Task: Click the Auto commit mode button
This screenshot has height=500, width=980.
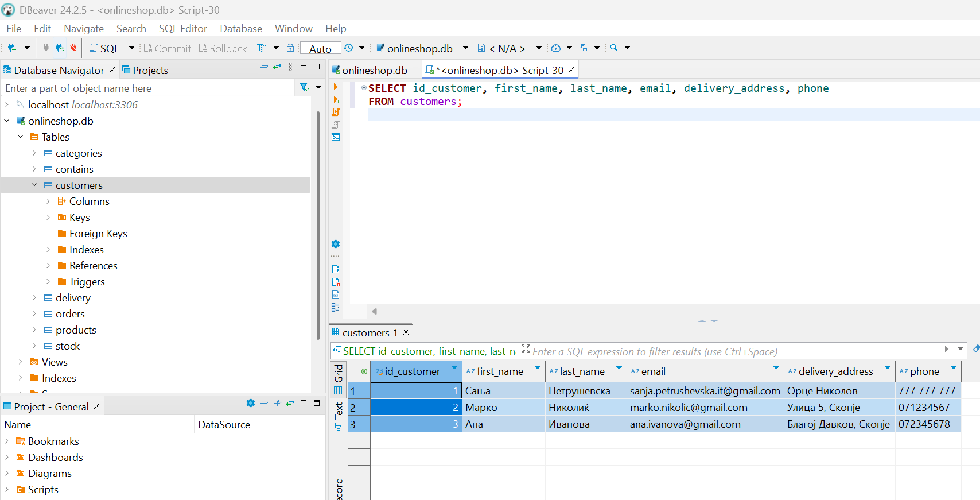Action: (320, 49)
